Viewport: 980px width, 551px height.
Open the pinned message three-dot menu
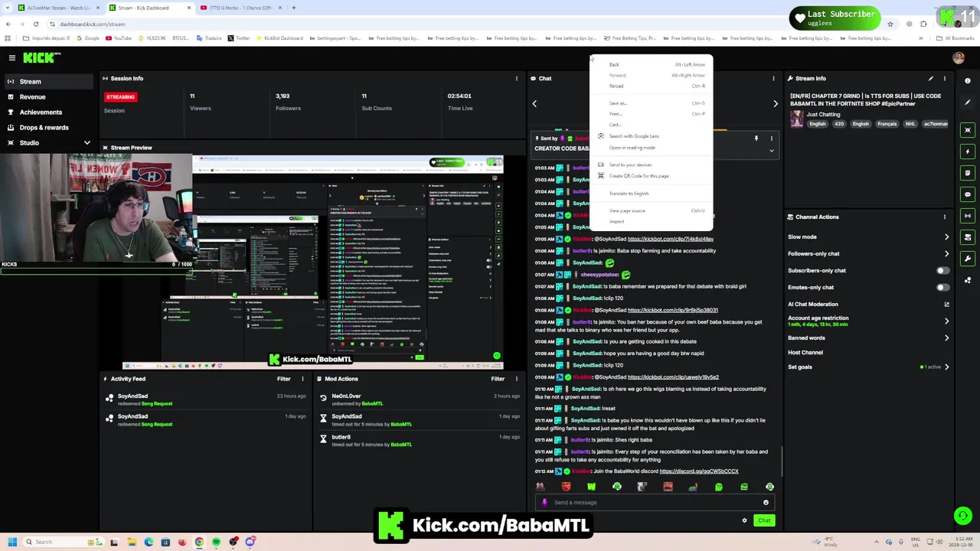[771, 139]
